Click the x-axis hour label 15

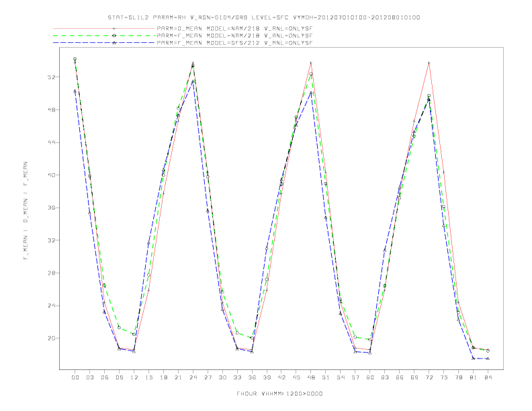pyautogui.click(x=148, y=377)
